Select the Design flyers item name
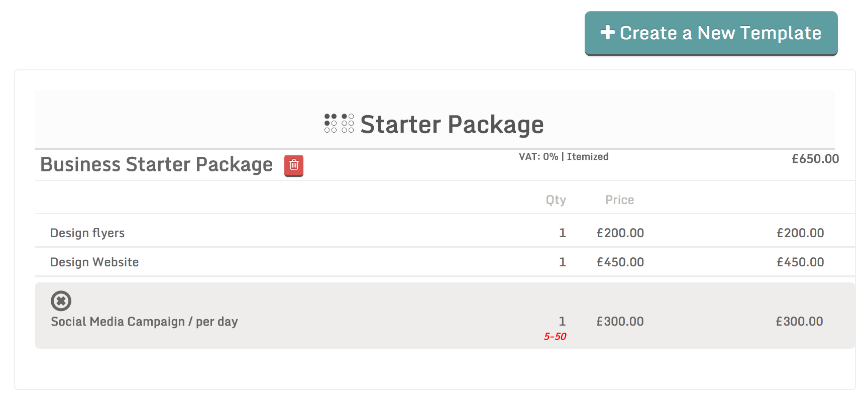Viewport: 868px width, 402px height. coord(87,233)
